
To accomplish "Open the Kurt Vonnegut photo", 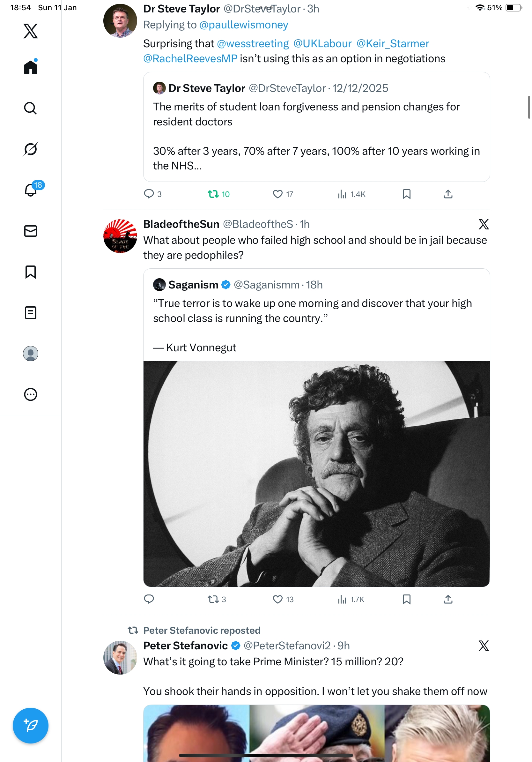I will coord(316,474).
